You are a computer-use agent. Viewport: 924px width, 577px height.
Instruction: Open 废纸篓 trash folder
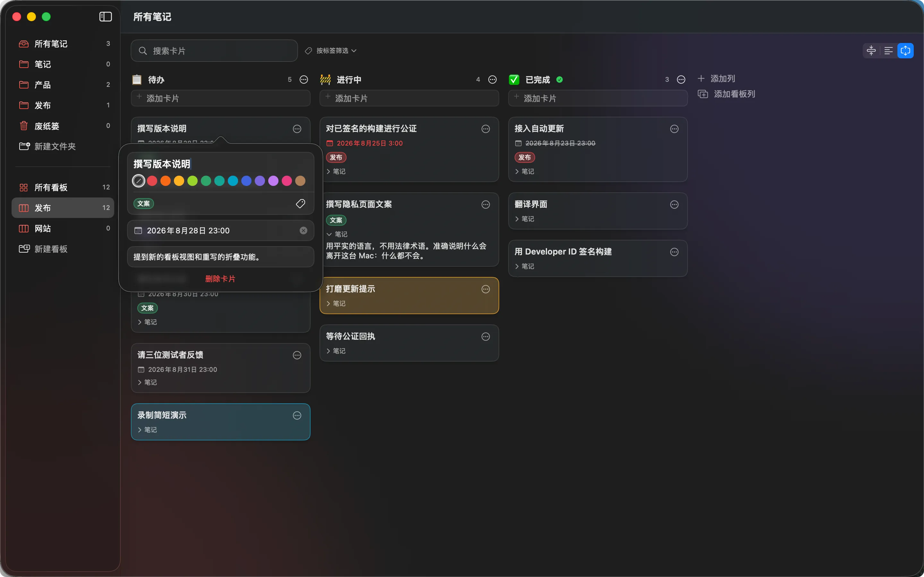tap(63, 126)
